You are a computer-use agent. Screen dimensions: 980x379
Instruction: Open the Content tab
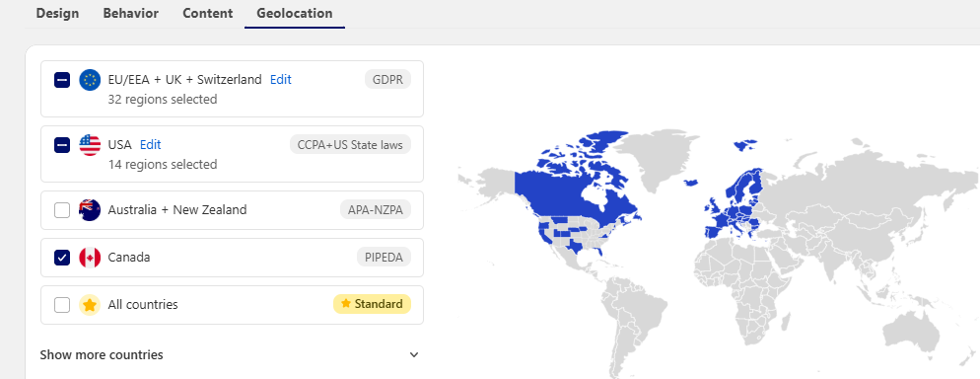[207, 13]
